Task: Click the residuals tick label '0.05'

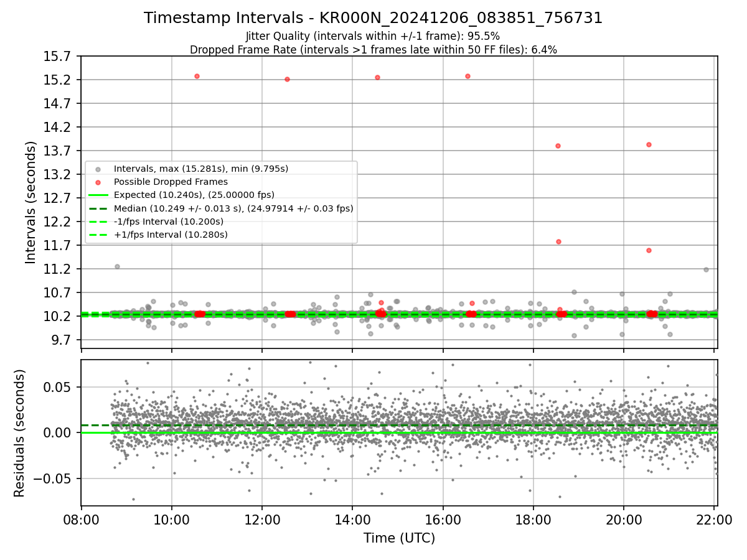Action: pos(58,387)
